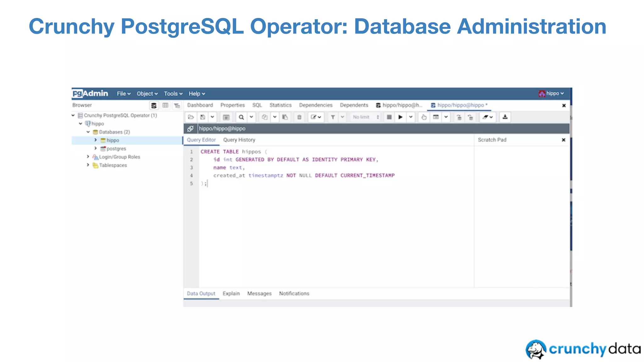Switch to the Dependents tab
This screenshot has width=644, height=362.
[x=354, y=105]
